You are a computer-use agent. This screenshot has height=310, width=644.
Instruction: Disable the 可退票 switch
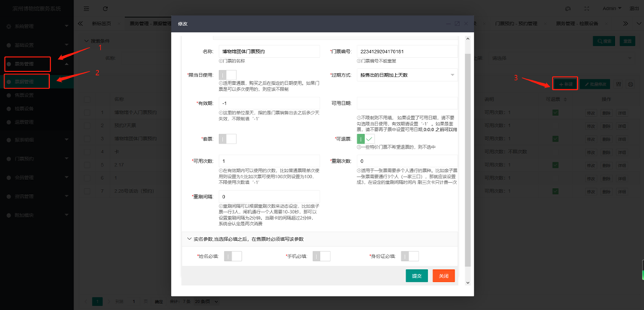tap(366, 139)
